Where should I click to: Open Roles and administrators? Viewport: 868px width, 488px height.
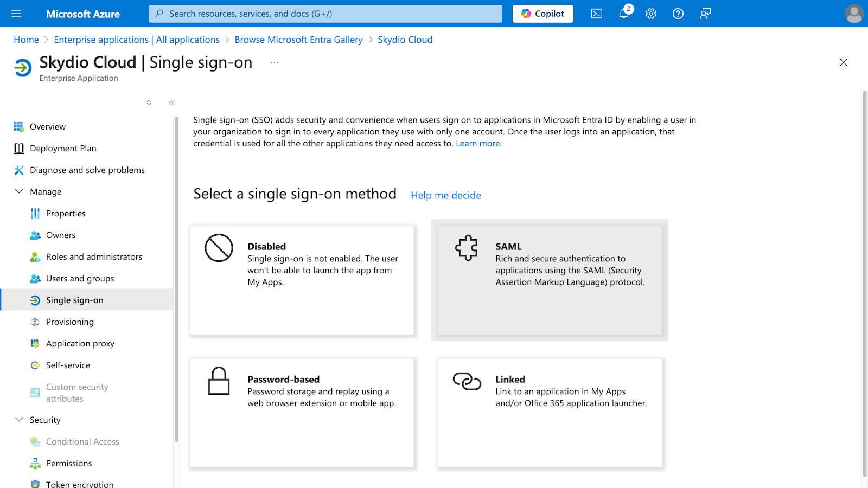coord(87,256)
